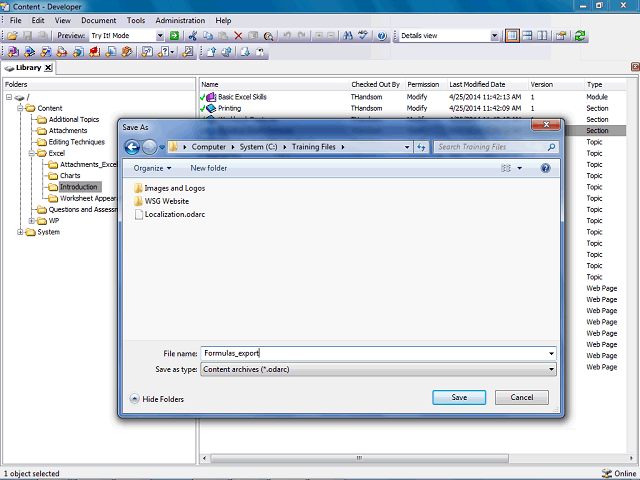
Task: Click Hide Folders in dialog
Action: [x=157, y=399]
